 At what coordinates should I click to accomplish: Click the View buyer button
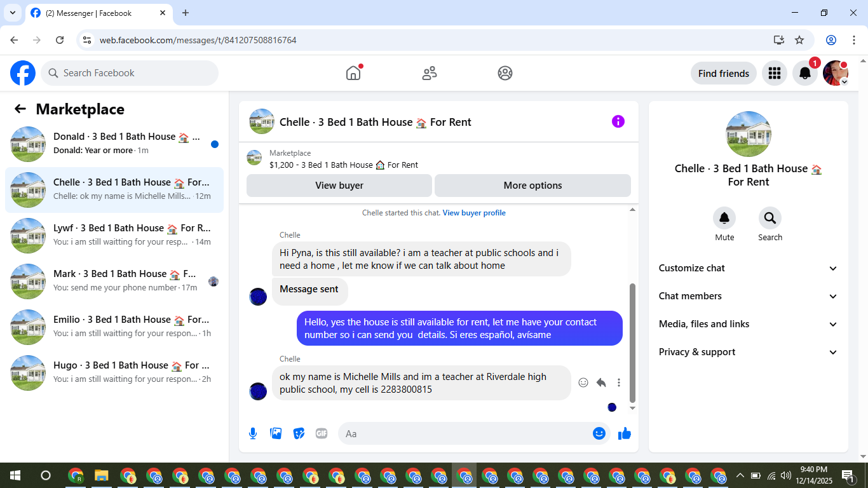339,186
